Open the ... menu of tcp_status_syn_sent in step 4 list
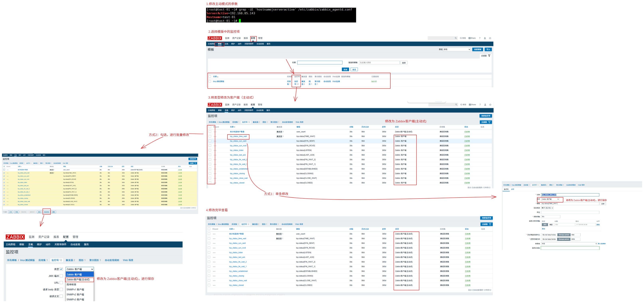 point(214,243)
